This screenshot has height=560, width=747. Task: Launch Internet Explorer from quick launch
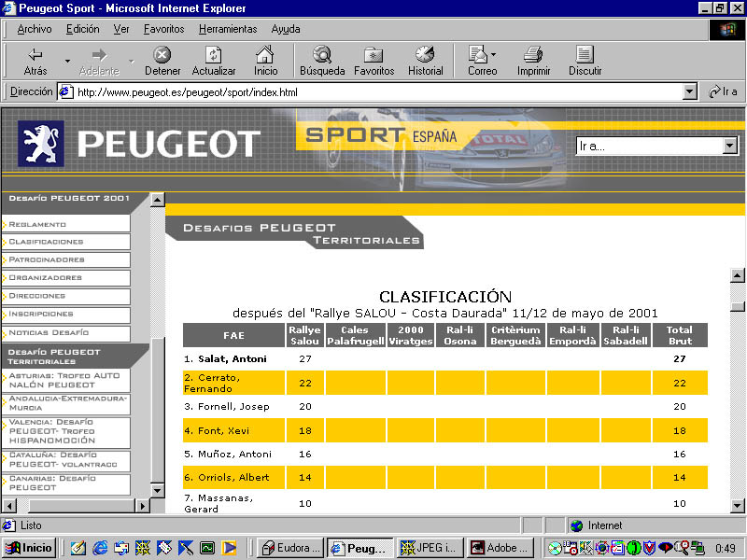click(100, 548)
